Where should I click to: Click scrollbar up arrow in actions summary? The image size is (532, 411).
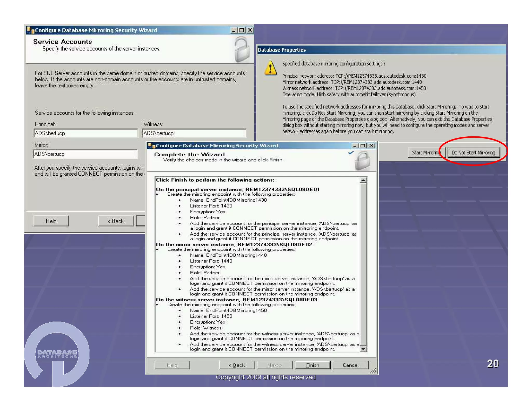[363, 180]
